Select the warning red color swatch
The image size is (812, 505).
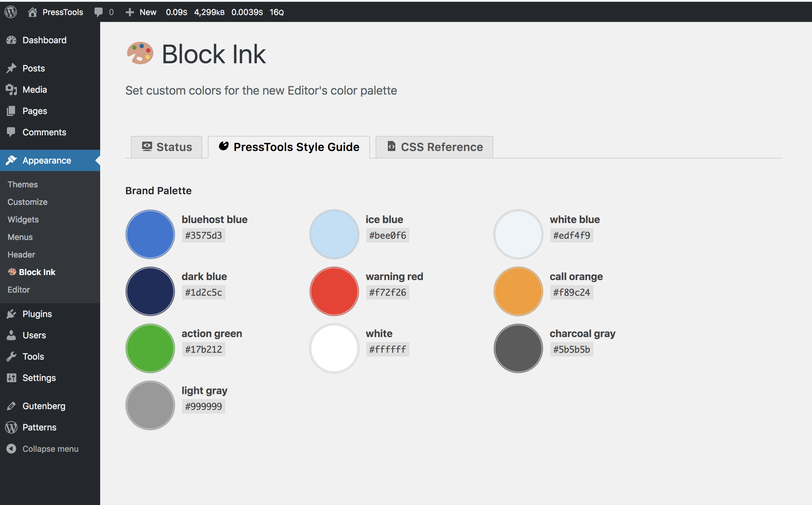click(334, 291)
